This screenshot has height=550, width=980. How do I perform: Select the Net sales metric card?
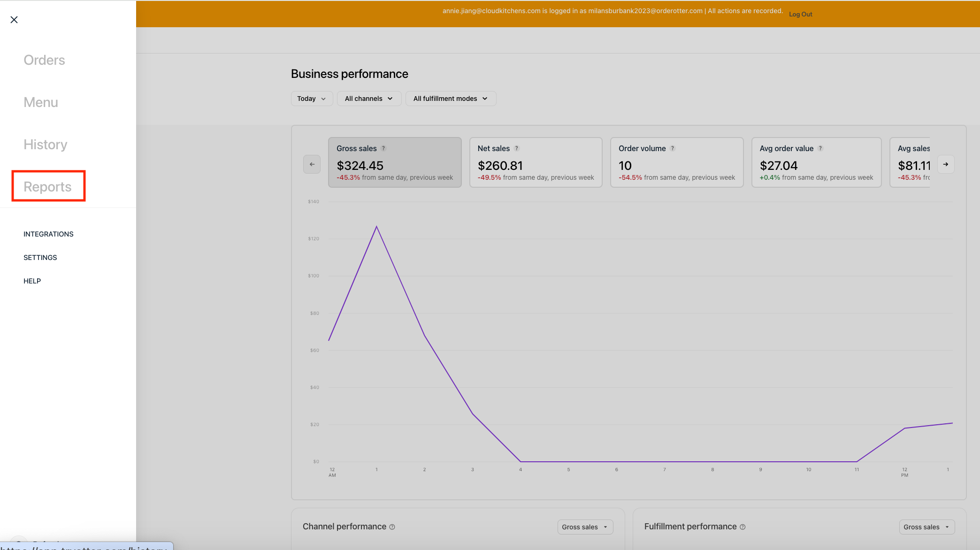pyautogui.click(x=536, y=162)
